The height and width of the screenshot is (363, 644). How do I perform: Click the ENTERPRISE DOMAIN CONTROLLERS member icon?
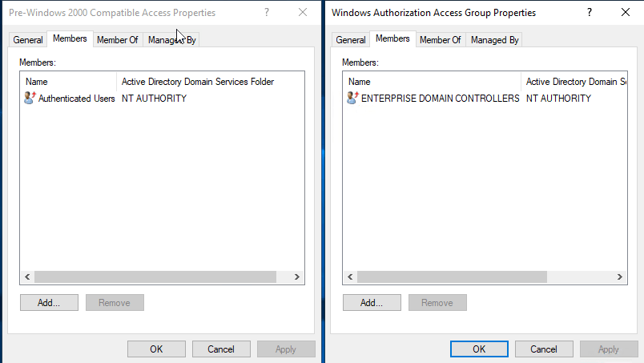(x=352, y=98)
